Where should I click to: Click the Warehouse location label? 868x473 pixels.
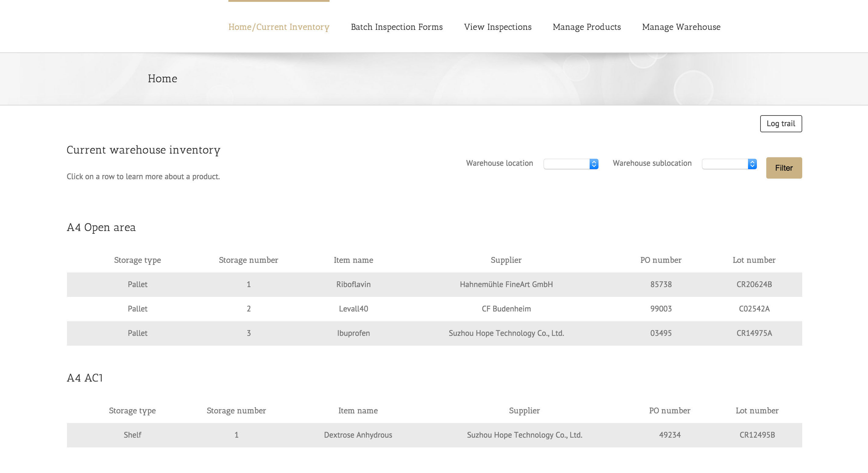click(x=499, y=163)
